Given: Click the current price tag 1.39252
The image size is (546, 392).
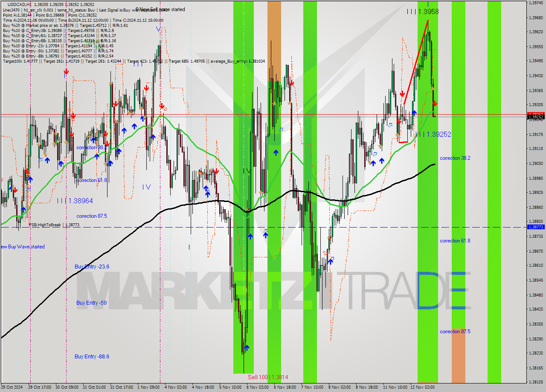Looking at the screenshot, I should point(536,117).
